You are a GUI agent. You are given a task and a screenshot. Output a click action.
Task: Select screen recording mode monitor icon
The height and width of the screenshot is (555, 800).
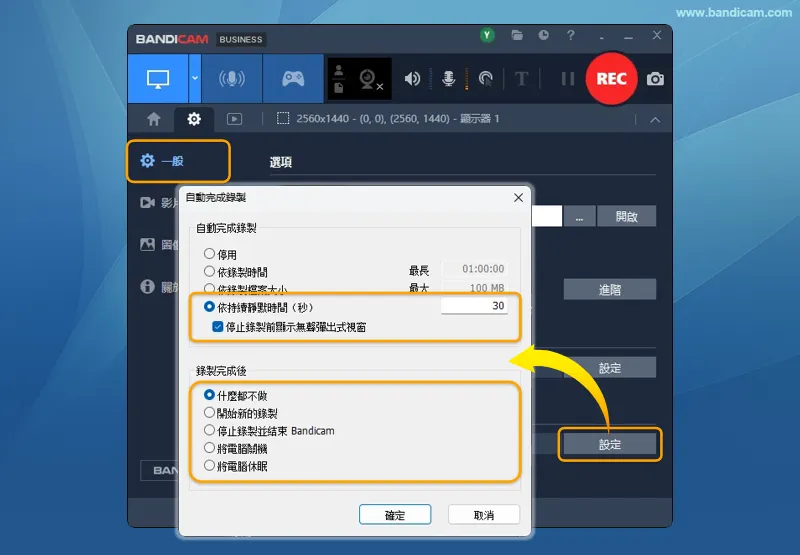point(158,79)
